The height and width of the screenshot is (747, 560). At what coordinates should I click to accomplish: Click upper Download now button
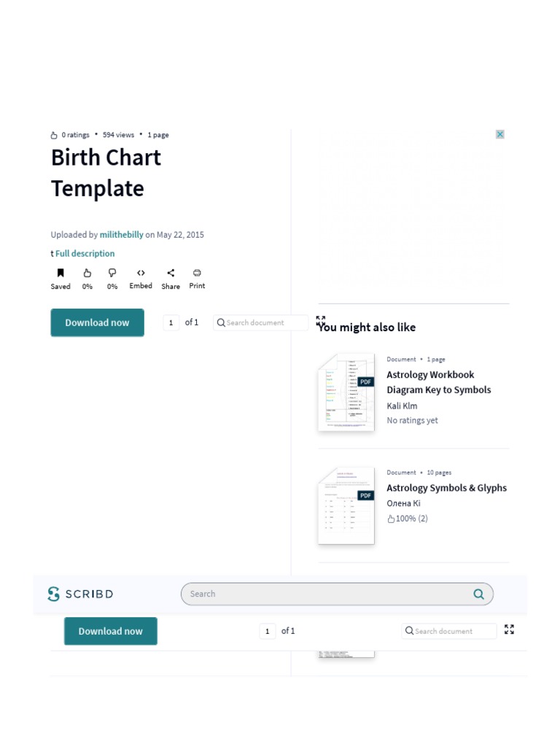(97, 322)
